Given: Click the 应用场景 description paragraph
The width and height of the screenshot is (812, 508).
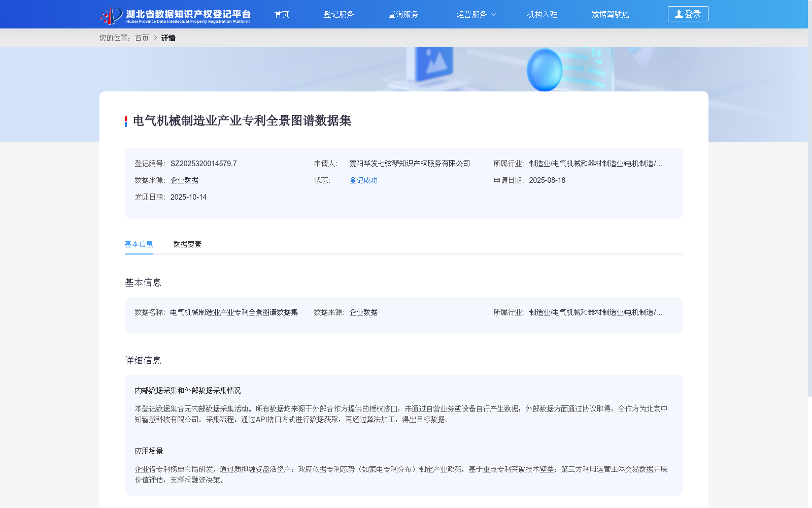Looking at the screenshot, I should coord(401,474).
